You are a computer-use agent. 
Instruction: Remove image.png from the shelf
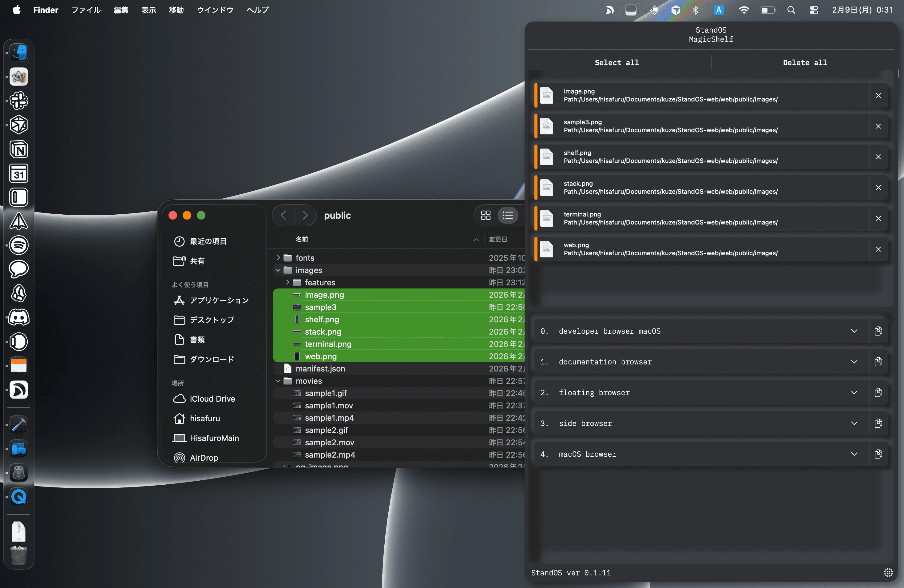(x=878, y=95)
